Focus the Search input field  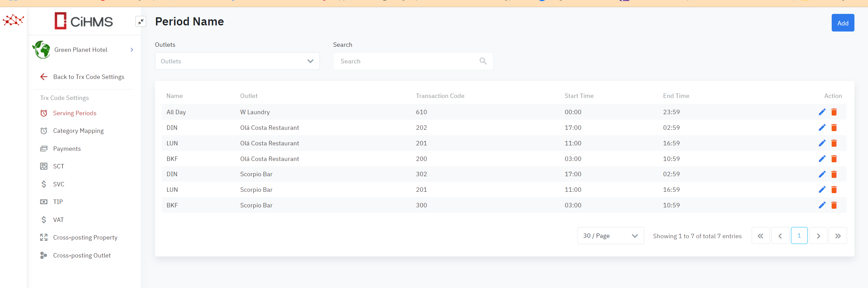pos(407,61)
